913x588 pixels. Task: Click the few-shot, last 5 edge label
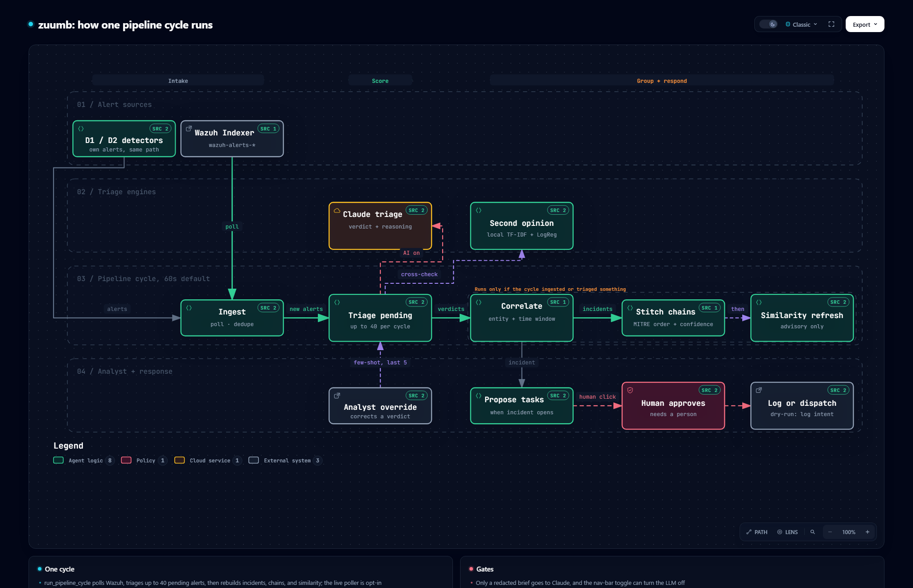(x=380, y=363)
